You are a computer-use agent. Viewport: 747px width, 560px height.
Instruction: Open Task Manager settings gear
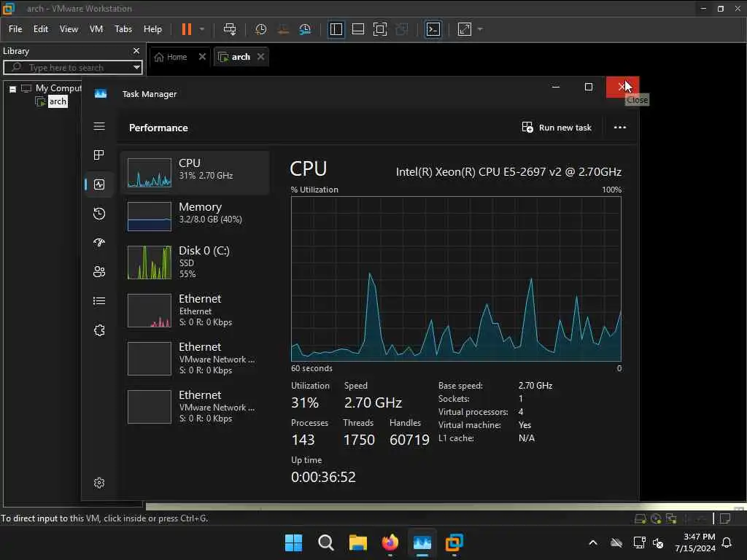click(x=99, y=483)
